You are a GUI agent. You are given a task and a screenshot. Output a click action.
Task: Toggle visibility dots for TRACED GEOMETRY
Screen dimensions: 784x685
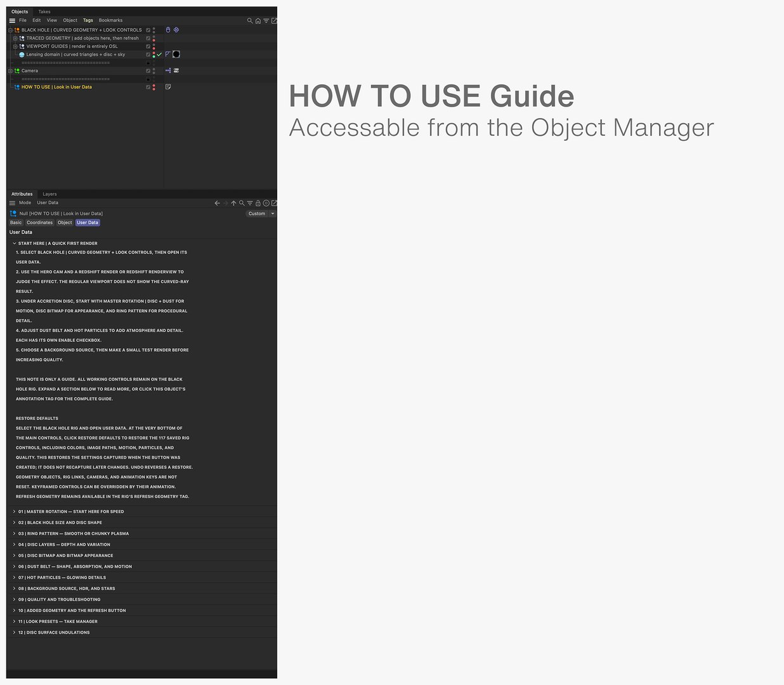coord(154,38)
